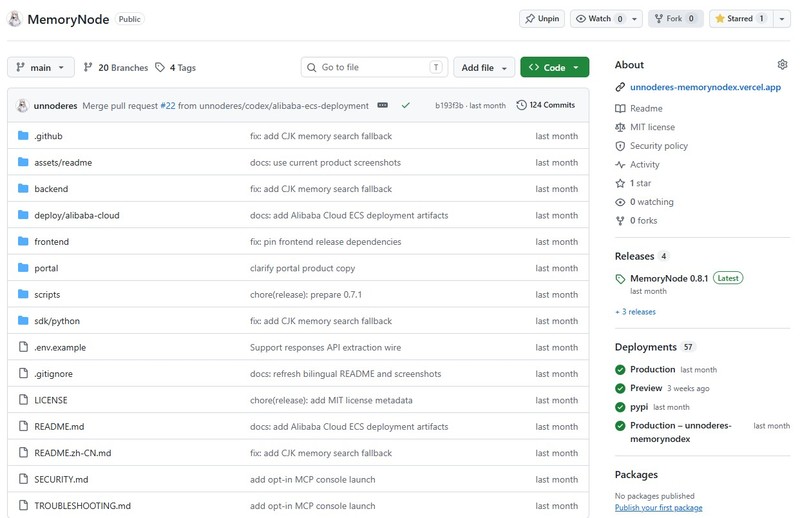800x518 pixels.
Task: Open commit hash b193f3b
Action: point(449,106)
